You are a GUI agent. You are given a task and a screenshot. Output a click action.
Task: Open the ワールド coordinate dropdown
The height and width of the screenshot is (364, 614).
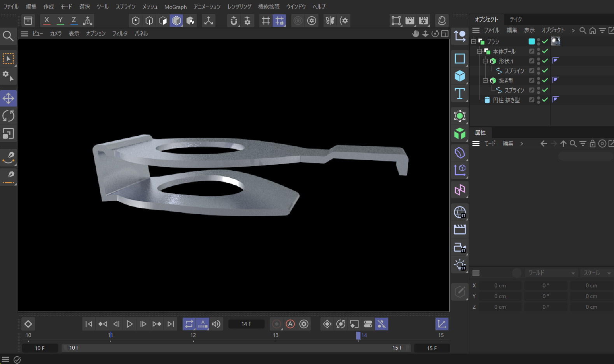[x=551, y=273]
